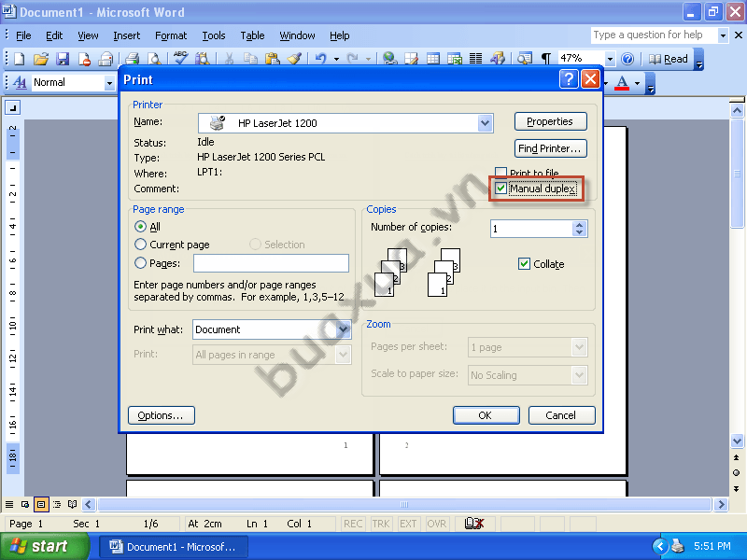Click the Insert Excel Worksheet icon
Image resolution: width=747 pixels, height=560 pixels.
[455, 59]
